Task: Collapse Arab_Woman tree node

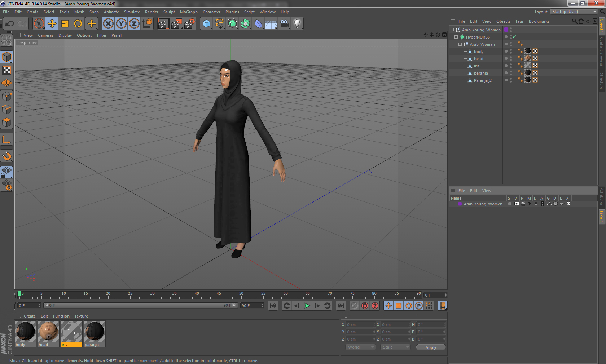Action: (x=460, y=44)
